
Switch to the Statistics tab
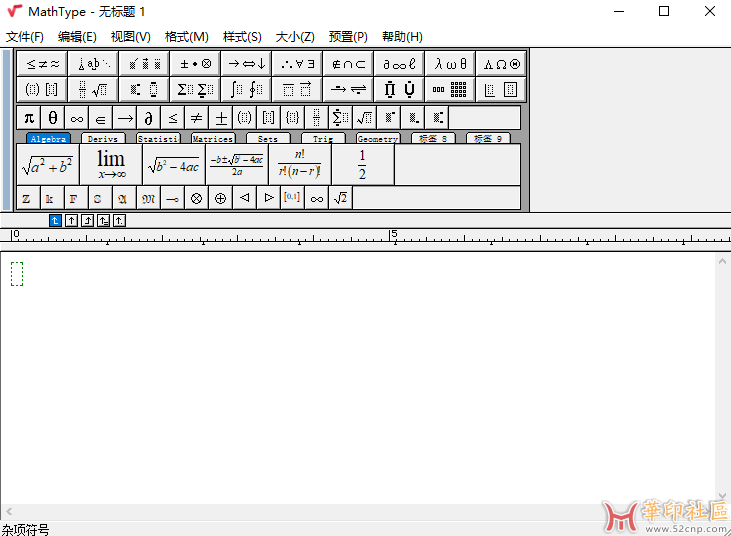point(158,138)
